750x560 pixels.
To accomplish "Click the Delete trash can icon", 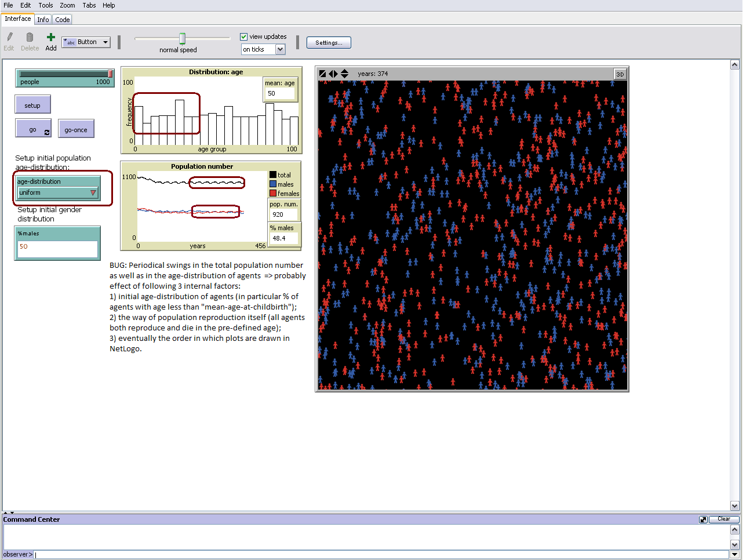I will [x=30, y=38].
